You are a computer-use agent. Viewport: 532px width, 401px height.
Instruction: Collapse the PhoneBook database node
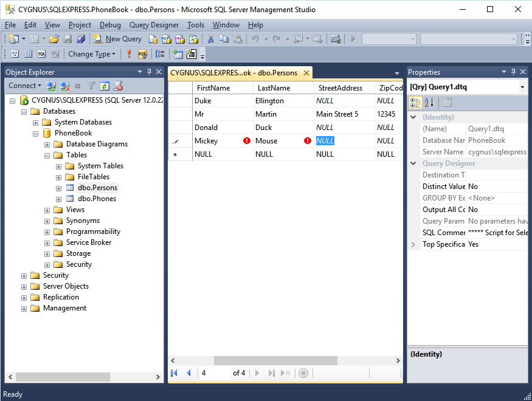(x=36, y=134)
